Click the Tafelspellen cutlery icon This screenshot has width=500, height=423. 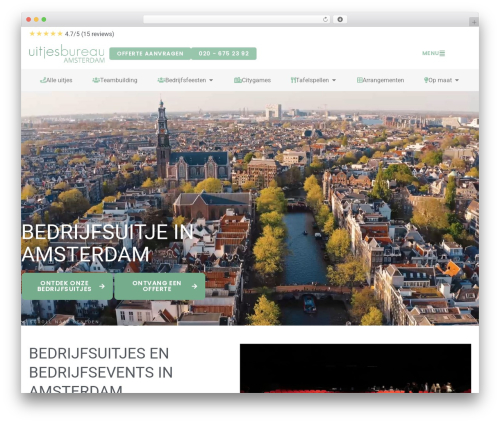click(x=293, y=80)
